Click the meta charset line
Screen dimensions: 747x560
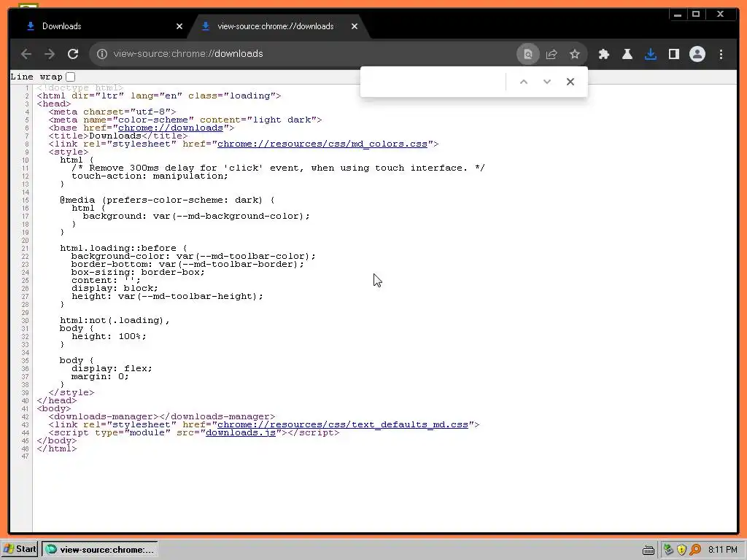click(112, 112)
